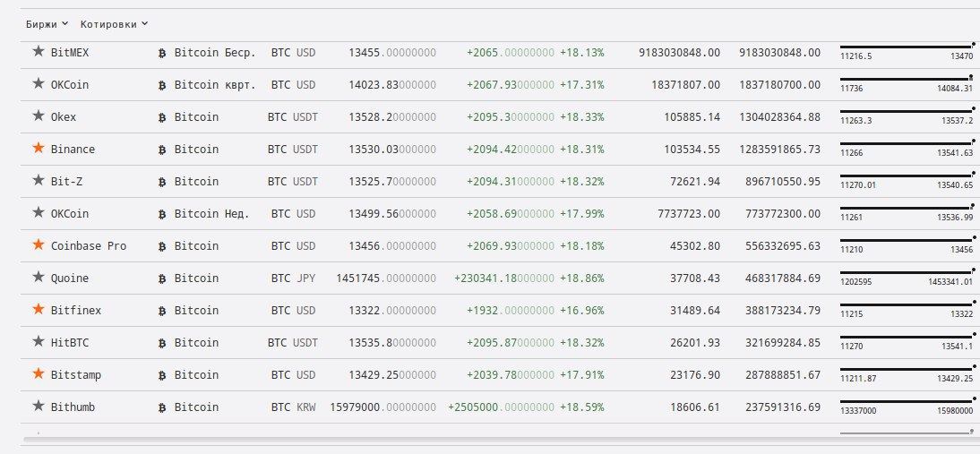Viewport: 980px width, 454px height.
Task: Open the Bitfinex exchange link
Action: pos(76,311)
